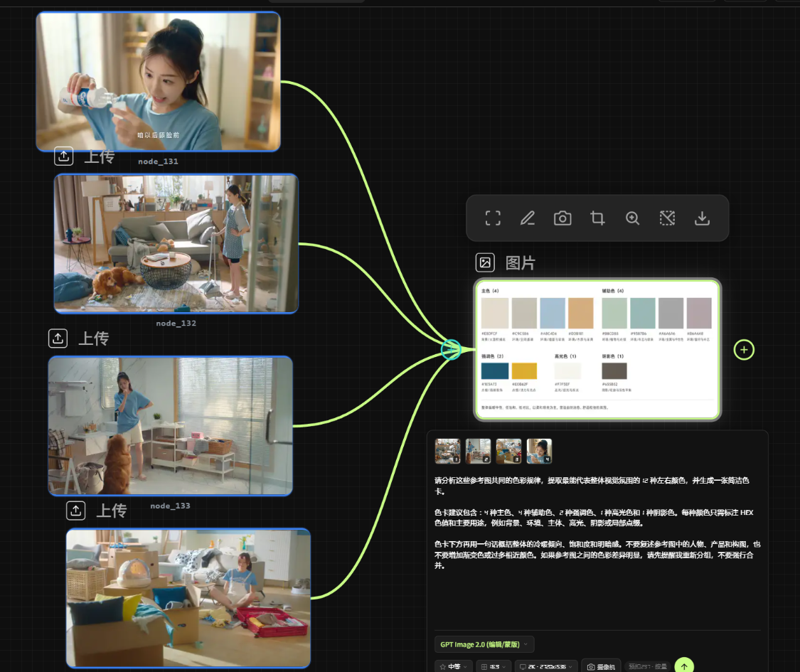Click the node_131 label
800x672 pixels.
point(158,161)
